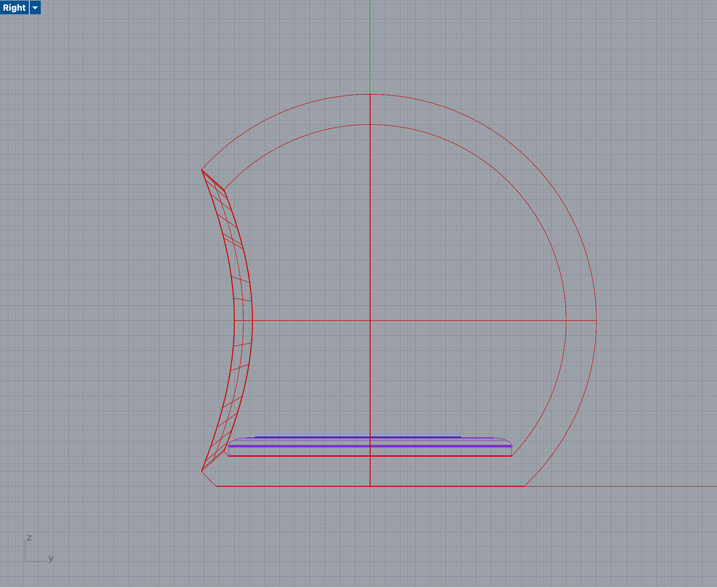
Task: Select the red horizontal center line
Action: [x=467, y=320]
